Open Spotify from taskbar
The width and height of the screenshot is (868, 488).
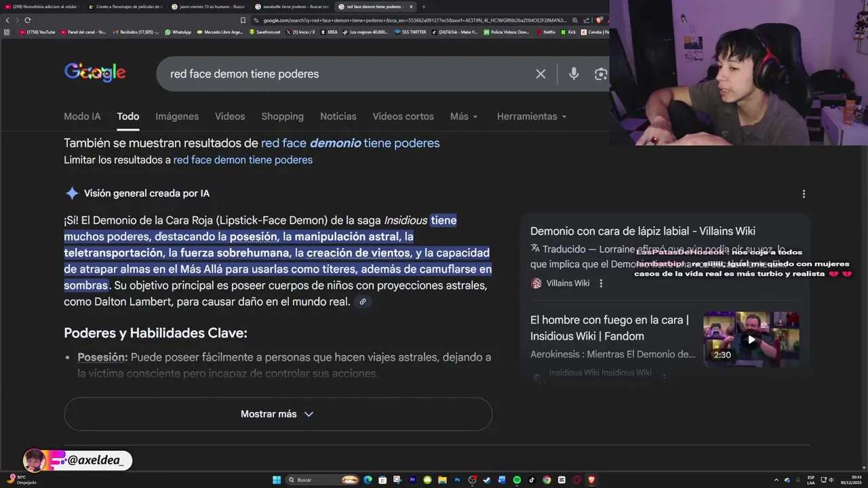tap(517, 480)
